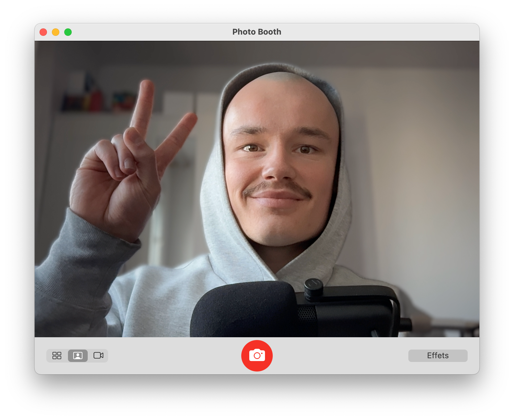Switch to video clip recording mode

click(99, 355)
